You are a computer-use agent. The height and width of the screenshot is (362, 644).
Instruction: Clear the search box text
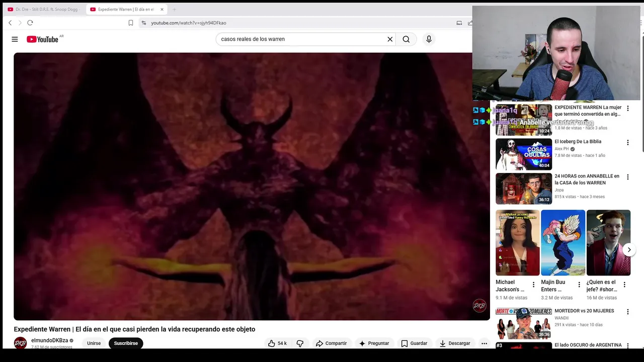pos(390,39)
